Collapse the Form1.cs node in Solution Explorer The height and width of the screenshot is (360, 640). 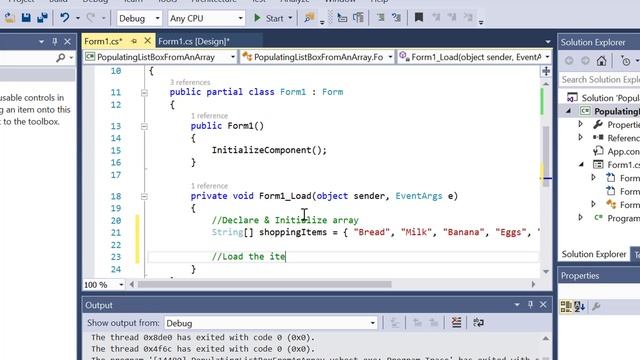(x=581, y=164)
